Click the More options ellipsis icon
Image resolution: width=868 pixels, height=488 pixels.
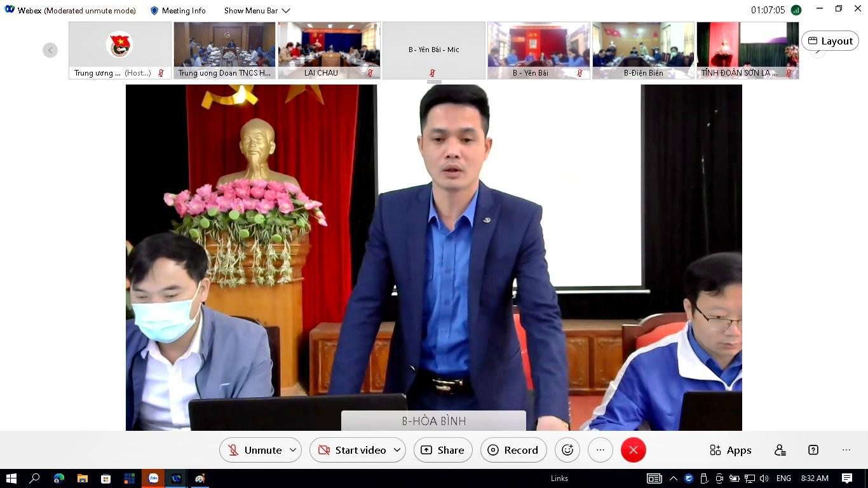600,450
